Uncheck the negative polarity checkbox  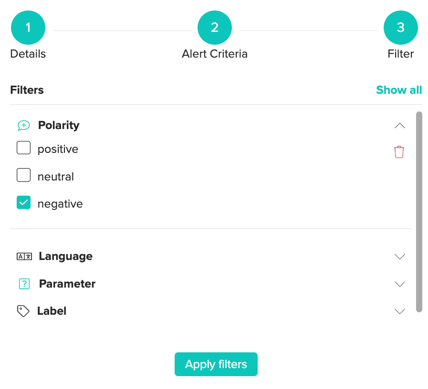click(x=24, y=202)
